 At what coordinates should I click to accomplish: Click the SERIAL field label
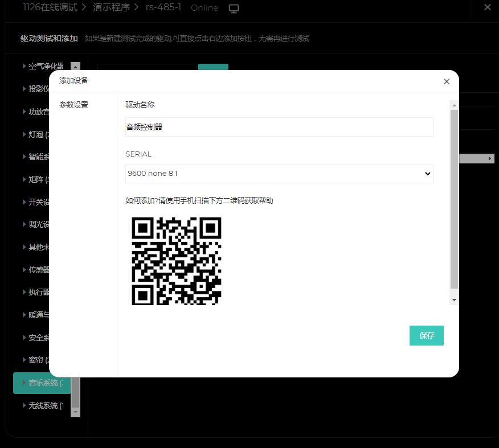[138, 154]
